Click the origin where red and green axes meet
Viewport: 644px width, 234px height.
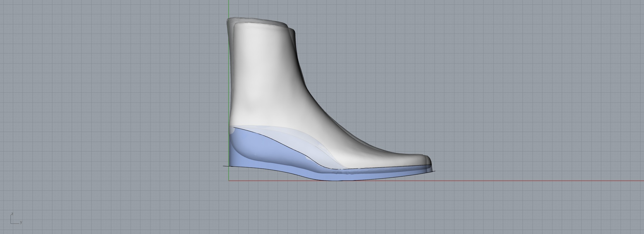(229, 181)
